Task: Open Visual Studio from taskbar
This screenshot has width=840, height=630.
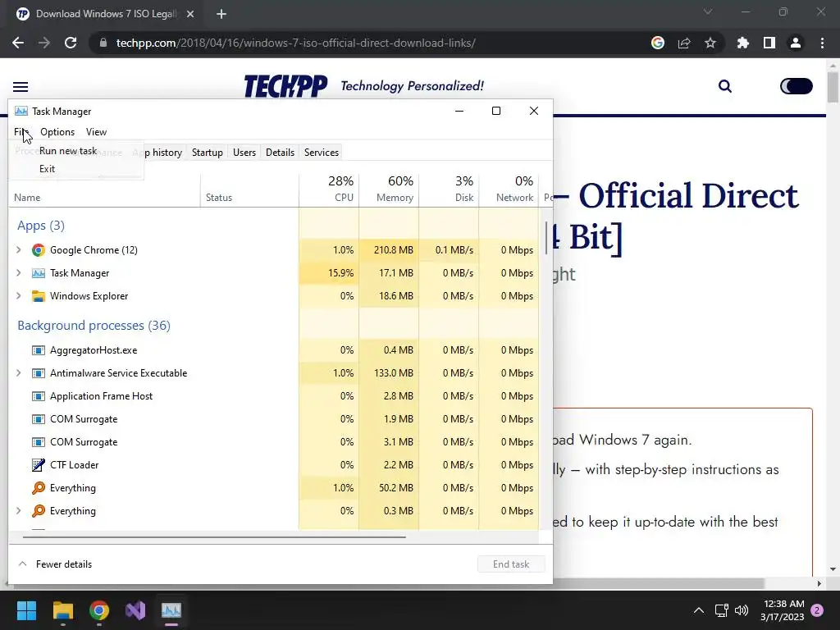Action: click(x=135, y=610)
